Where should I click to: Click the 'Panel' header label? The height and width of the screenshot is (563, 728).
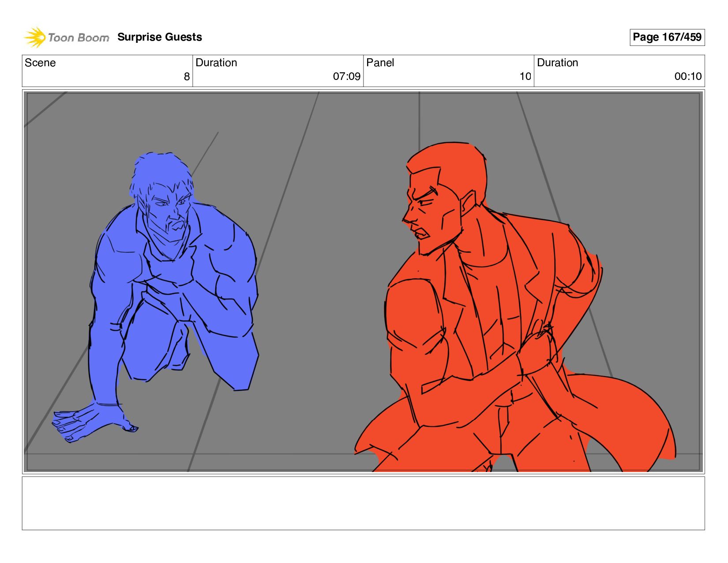[380, 63]
